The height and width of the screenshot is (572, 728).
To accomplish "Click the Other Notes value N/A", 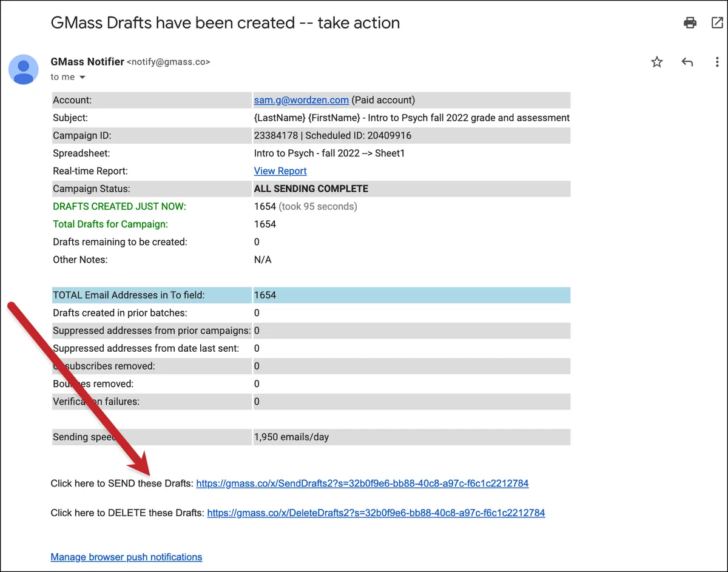I will pyautogui.click(x=263, y=260).
